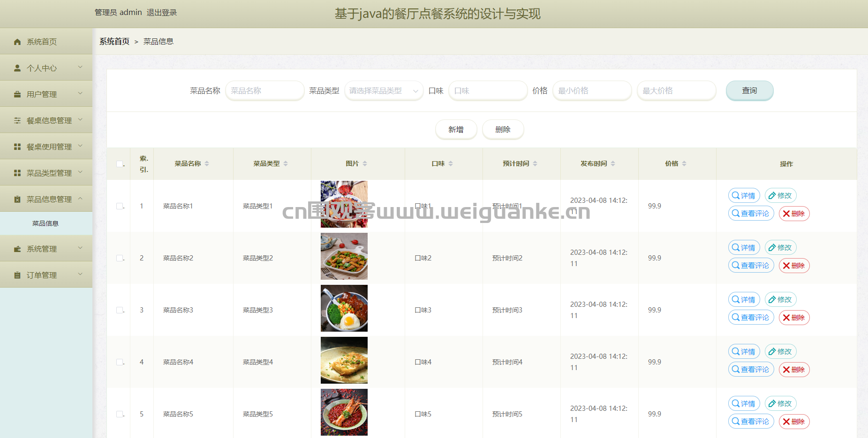This screenshot has width=868, height=438.
Task: Click the briefcase icon beside 用户管理
Action: [17, 94]
